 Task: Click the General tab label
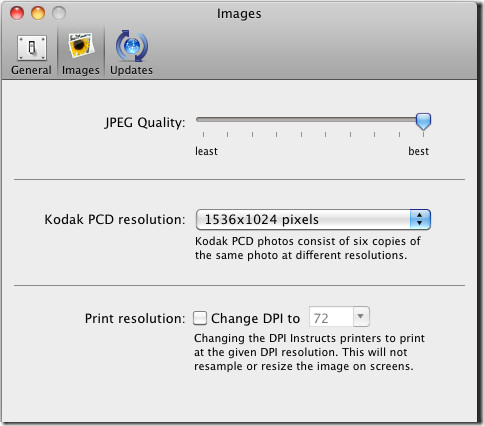point(31,70)
